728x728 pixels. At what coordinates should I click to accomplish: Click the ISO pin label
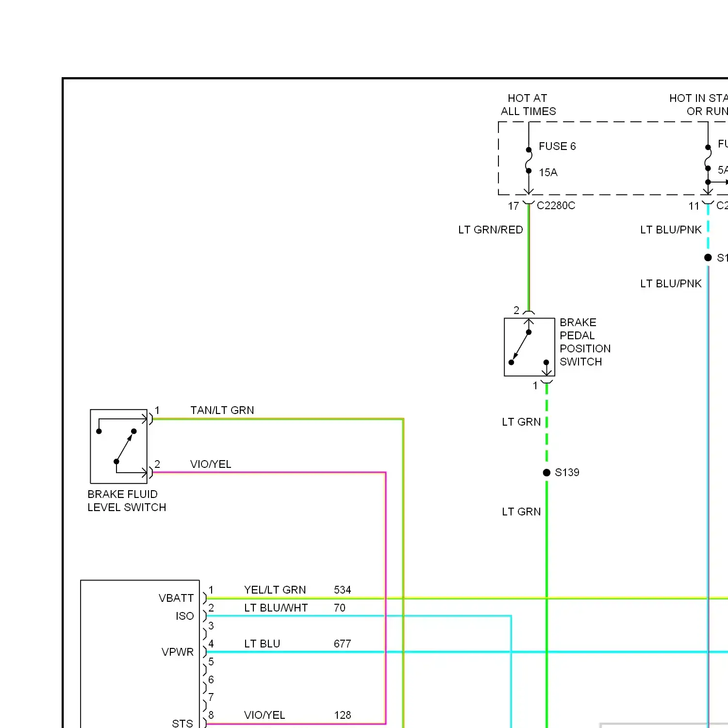click(x=185, y=616)
